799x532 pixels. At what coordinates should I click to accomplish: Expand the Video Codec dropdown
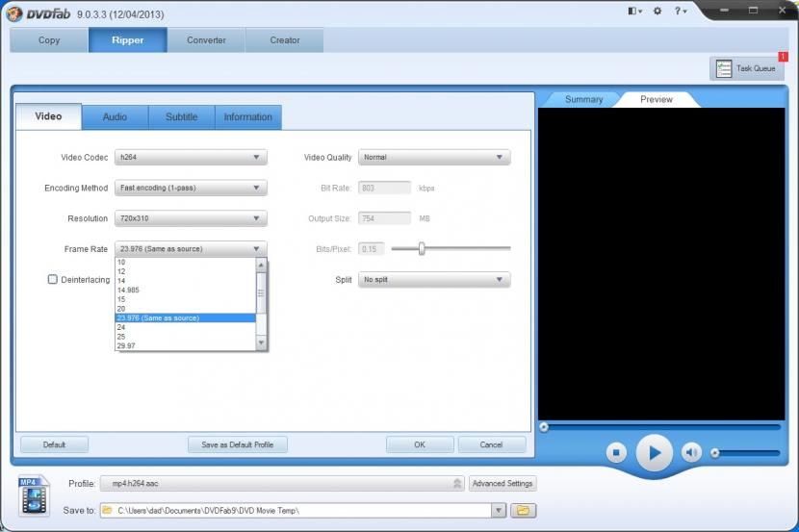point(191,158)
